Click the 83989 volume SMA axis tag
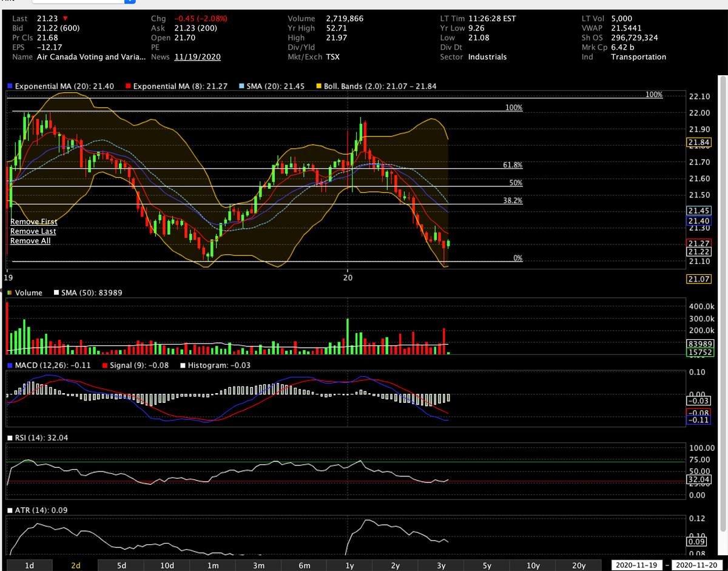728x571 pixels. pos(699,343)
